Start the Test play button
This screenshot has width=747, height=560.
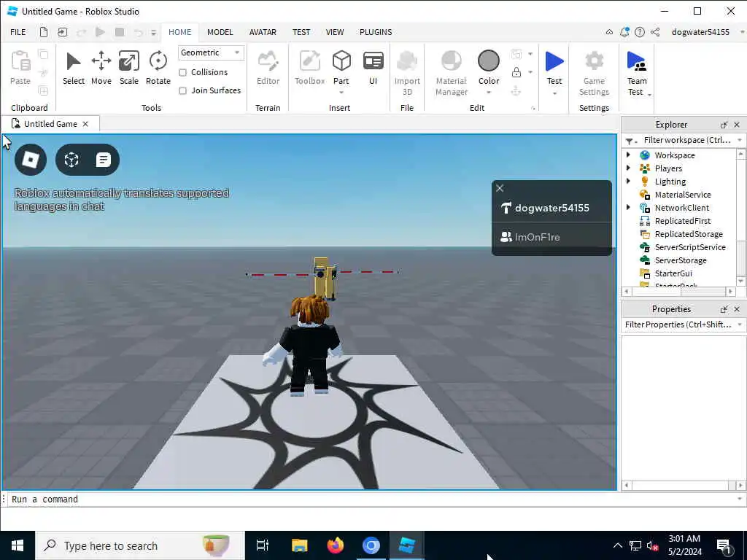[554, 61]
